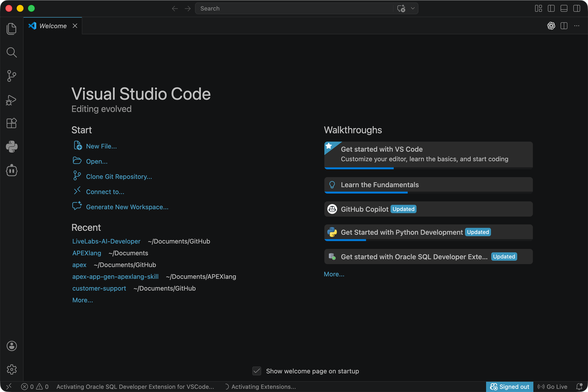Open the Explorer view in activity bar
The height and width of the screenshot is (392, 588).
(x=11, y=28)
